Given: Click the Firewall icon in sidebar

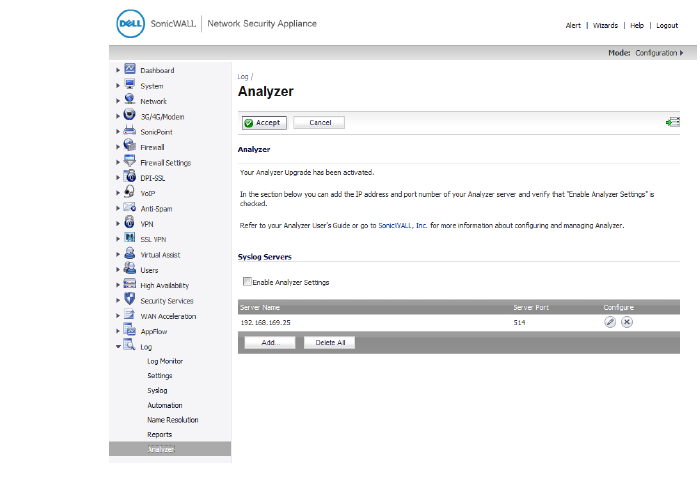Looking at the screenshot, I should pos(129,145).
